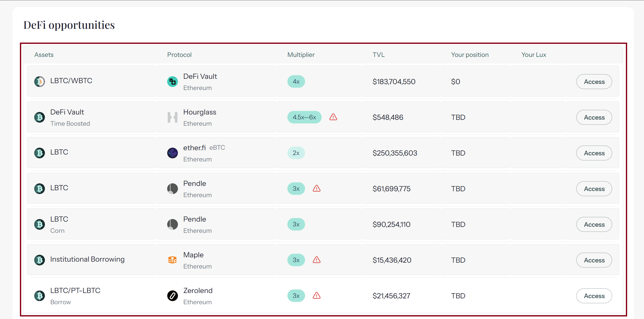Click the TVL column header

pyautogui.click(x=379, y=55)
